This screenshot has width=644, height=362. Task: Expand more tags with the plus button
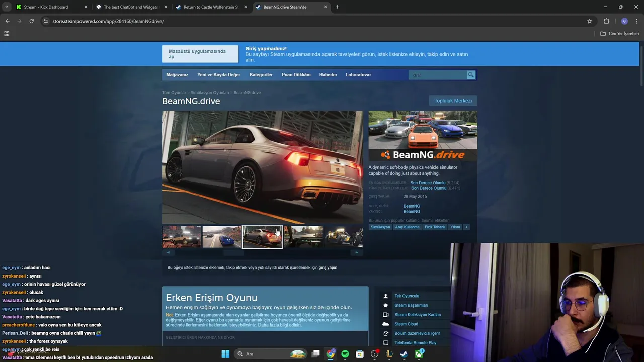pyautogui.click(x=466, y=227)
